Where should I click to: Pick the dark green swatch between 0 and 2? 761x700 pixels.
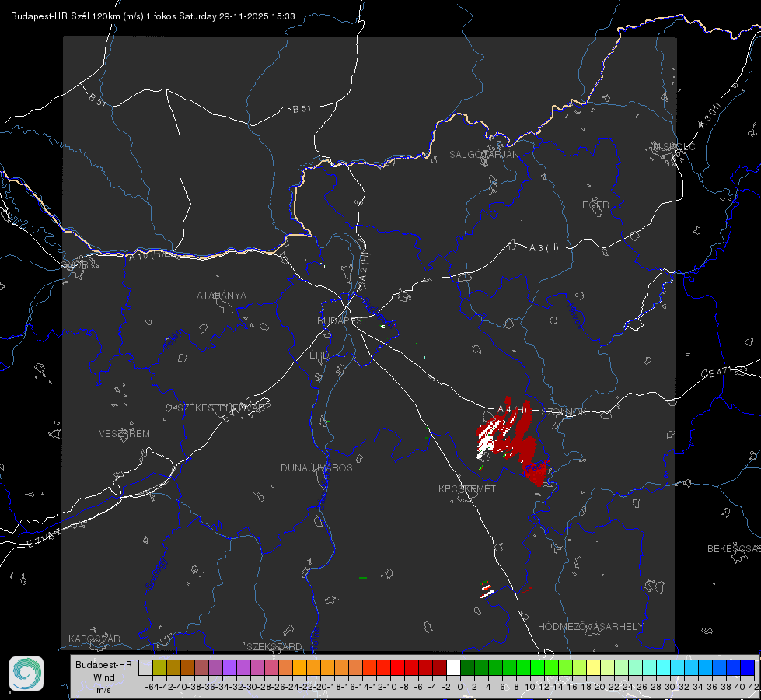[x=467, y=667]
